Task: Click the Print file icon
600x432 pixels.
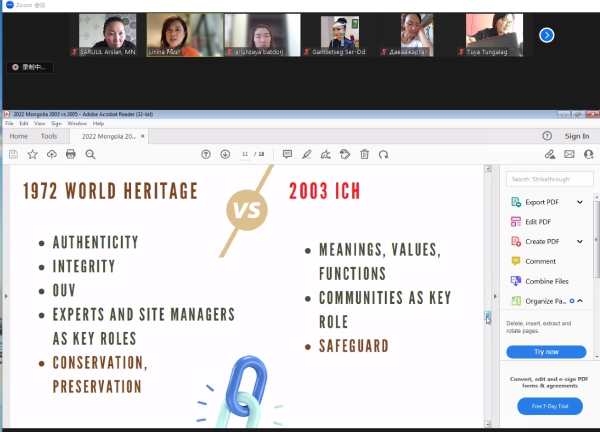Action: point(70,154)
